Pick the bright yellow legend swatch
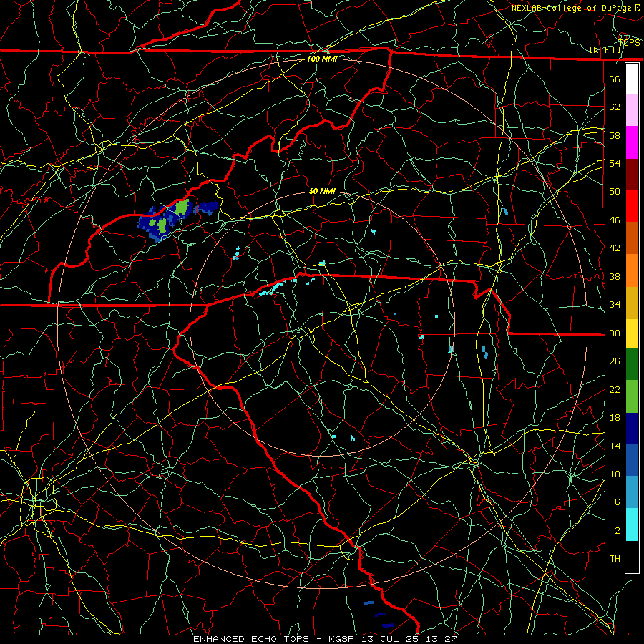 (632, 333)
